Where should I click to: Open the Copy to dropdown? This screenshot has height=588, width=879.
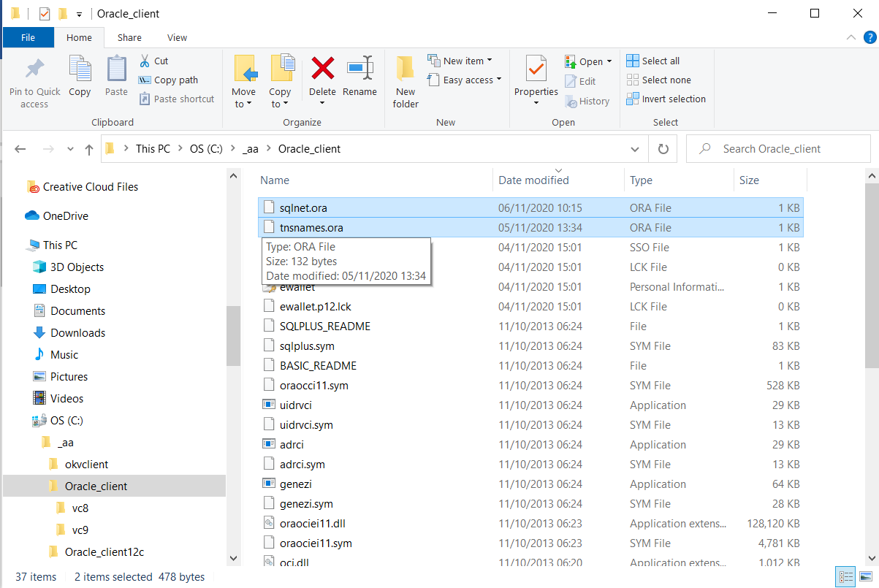pyautogui.click(x=280, y=104)
